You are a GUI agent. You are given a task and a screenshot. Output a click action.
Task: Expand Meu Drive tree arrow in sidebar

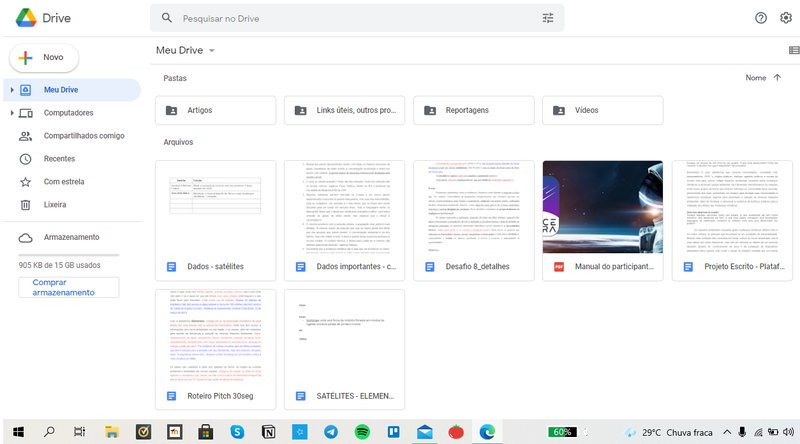(x=12, y=90)
